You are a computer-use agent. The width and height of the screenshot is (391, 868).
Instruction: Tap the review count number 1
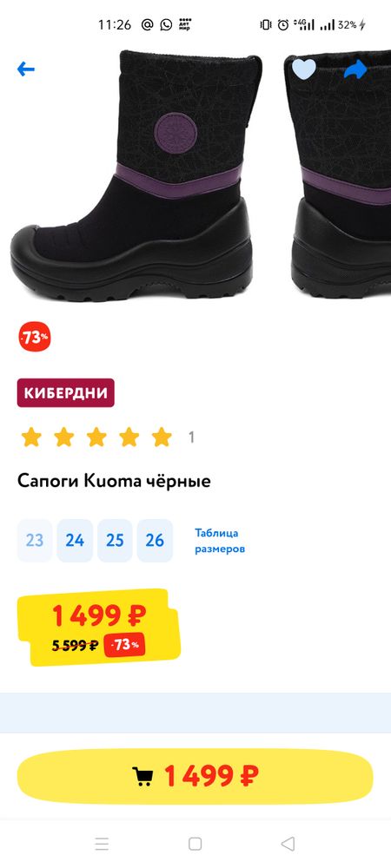[x=191, y=437]
